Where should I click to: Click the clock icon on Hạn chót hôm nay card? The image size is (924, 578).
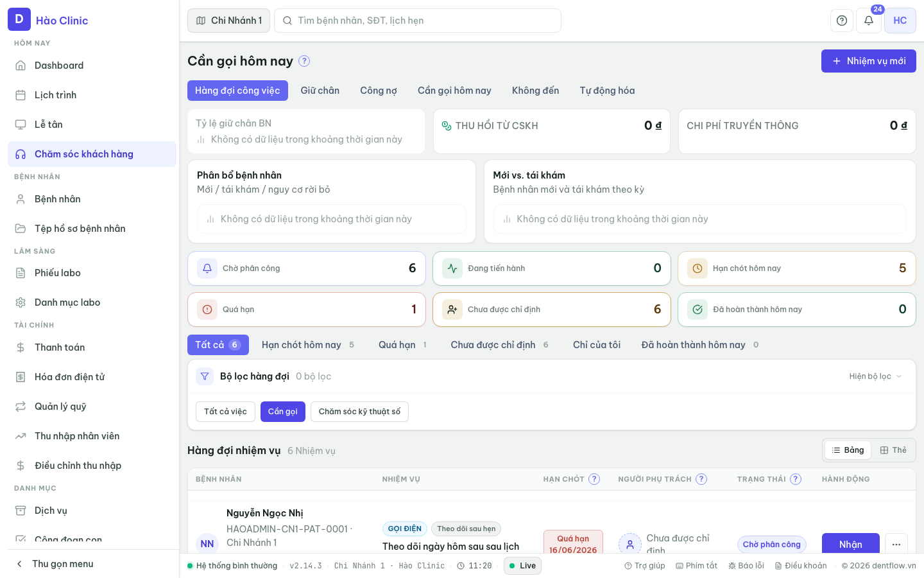pos(697,268)
